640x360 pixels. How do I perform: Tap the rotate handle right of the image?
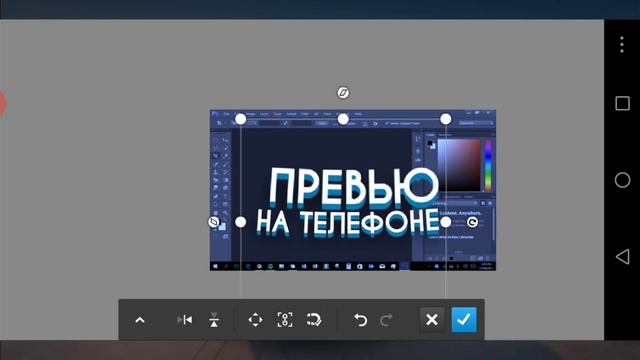[472, 222]
